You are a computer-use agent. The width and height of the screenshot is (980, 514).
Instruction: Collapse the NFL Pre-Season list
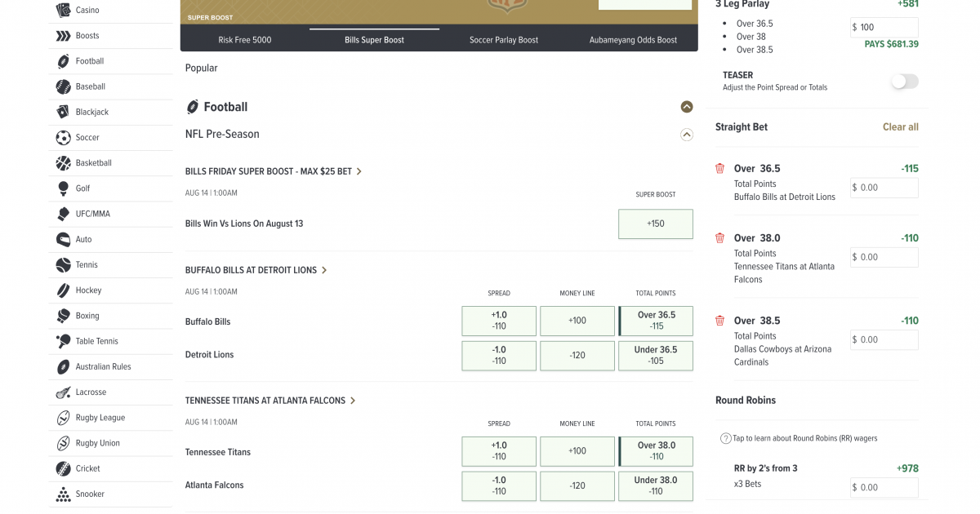687,135
